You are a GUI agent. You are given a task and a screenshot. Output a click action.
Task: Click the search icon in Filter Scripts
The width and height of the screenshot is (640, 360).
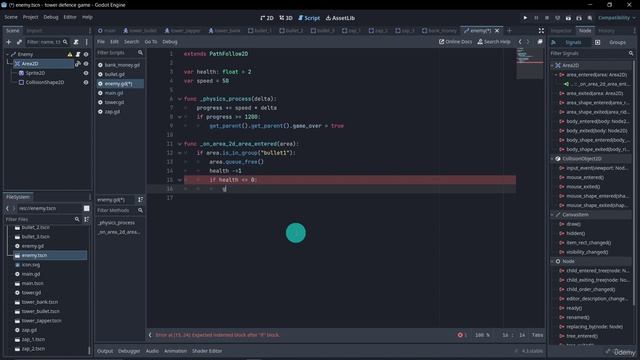pyautogui.click(x=140, y=53)
